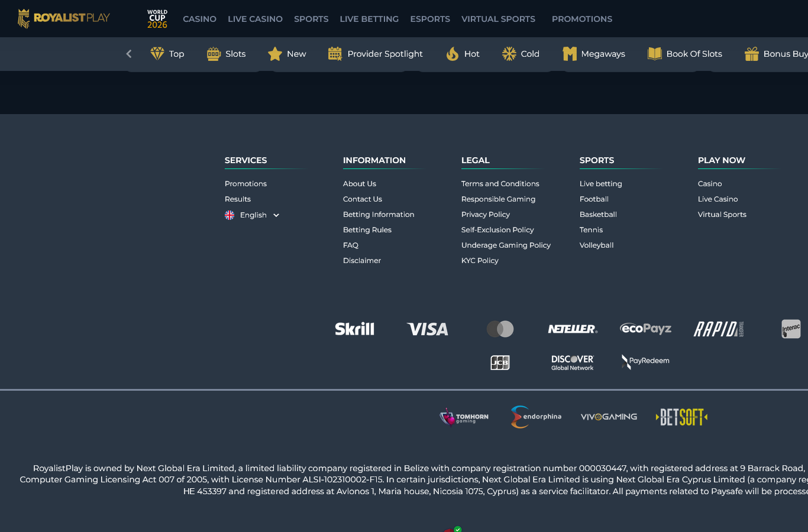
Task: Open the Live betting footer link
Action: 601,184
